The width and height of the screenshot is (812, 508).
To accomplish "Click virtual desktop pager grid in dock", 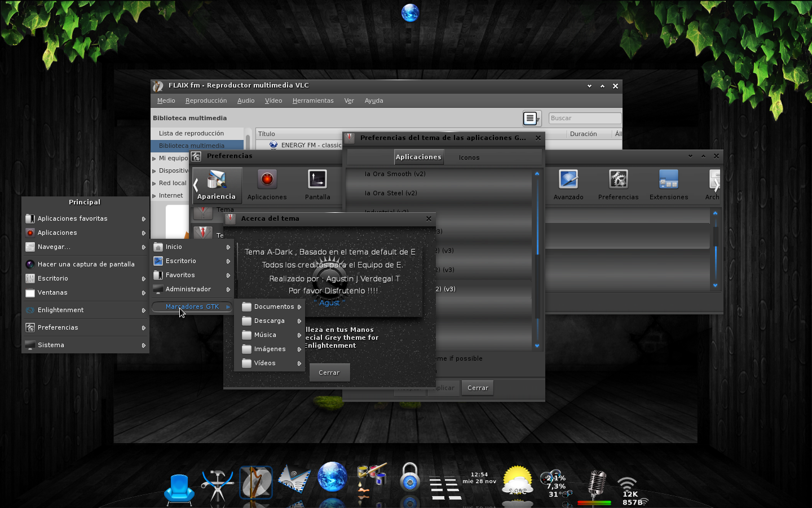I will click(445, 488).
